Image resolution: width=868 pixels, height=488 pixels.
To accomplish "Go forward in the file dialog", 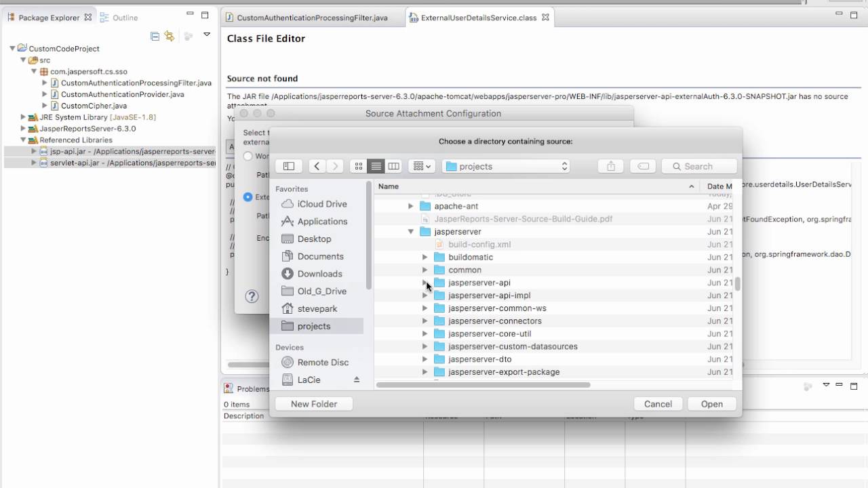I will click(335, 166).
